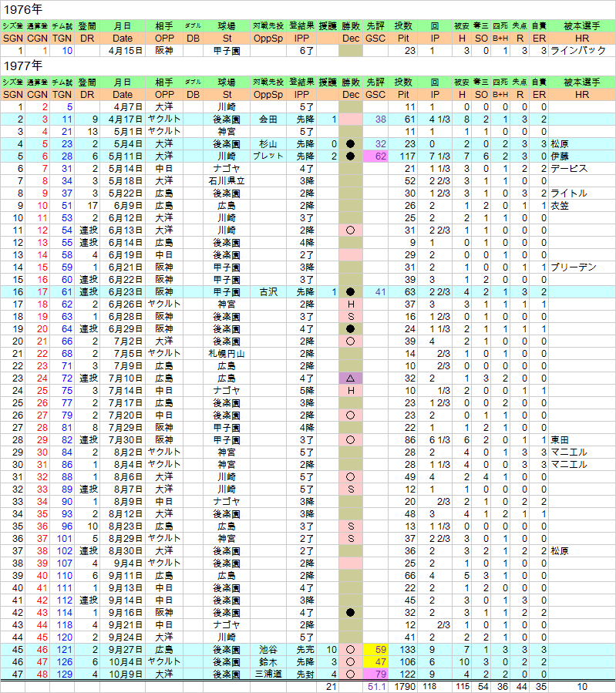Click opposing starter 会田
The height and width of the screenshot is (693, 616).
pyautogui.click(x=268, y=119)
